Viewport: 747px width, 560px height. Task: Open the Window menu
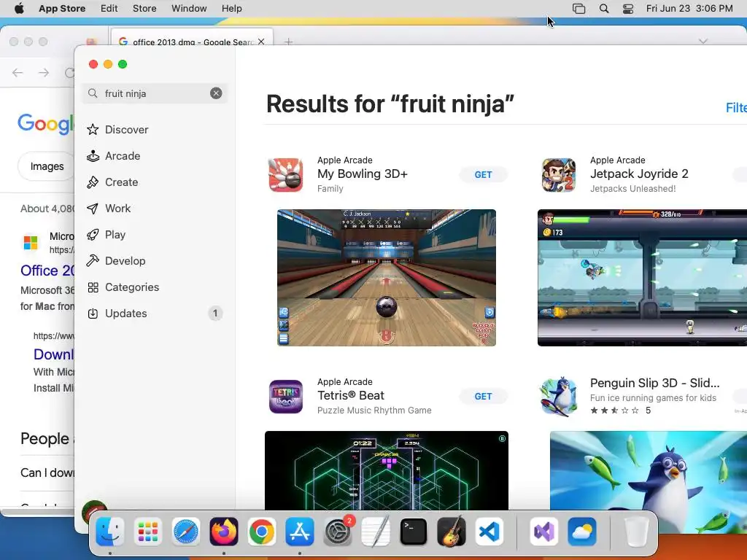[189, 9]
